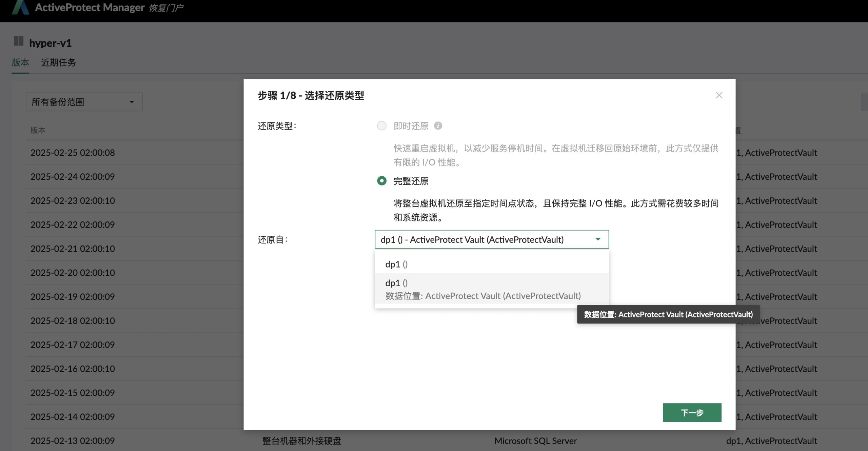
Task: Select version 2025-02-25 02:00:08
Action: point(73,153)
